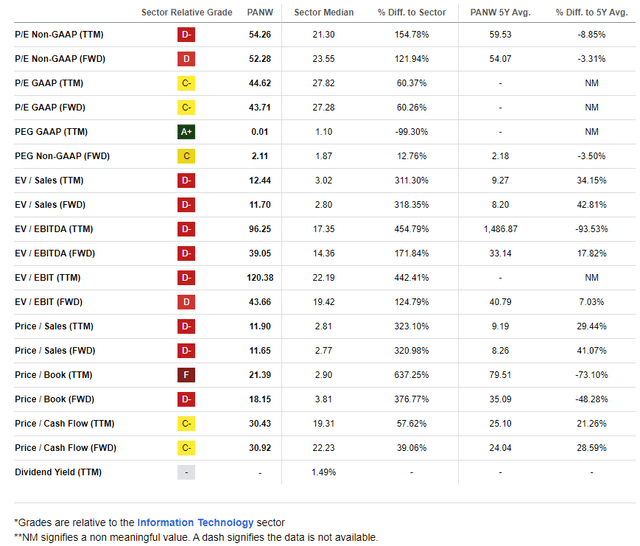The image size is (640, 546).
Task: Click the EV / EBITDA (FWD) row label
Action: click(55, 253)
